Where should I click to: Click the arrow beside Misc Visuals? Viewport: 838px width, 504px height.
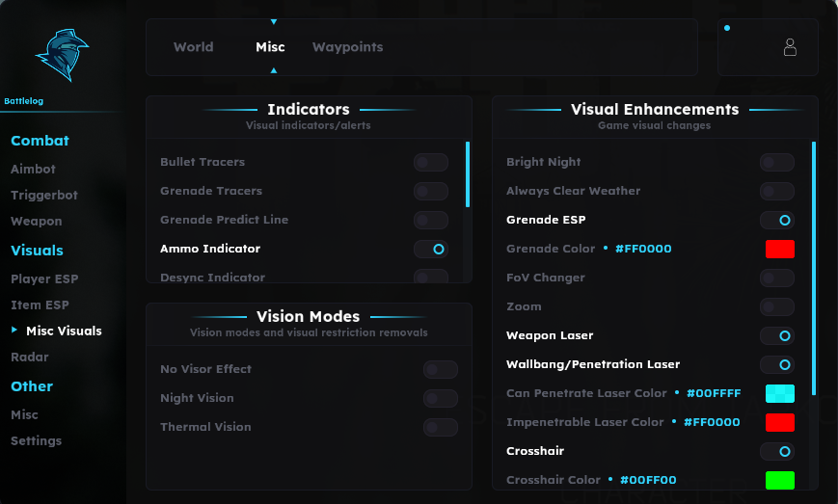[14, 330]
